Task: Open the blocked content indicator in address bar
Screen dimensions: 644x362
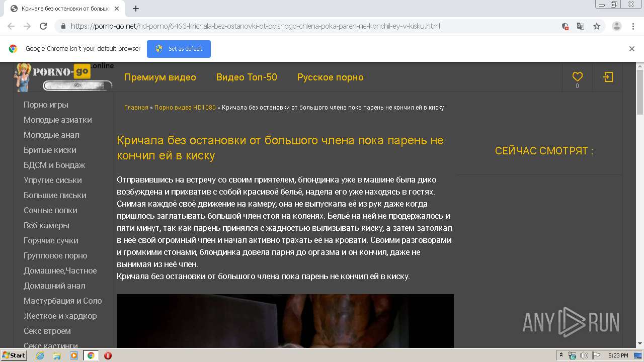Action: point(565,26)
